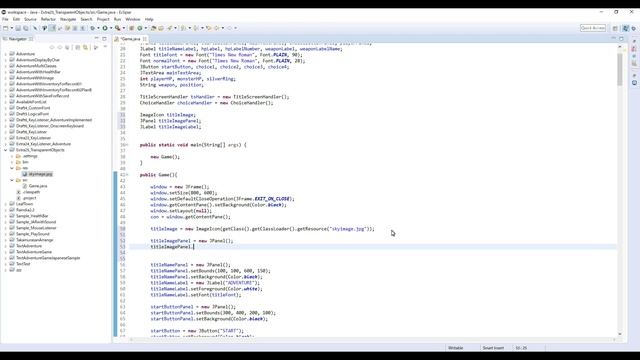Click Smart Insert in status bar
Viewport: 640px width, 360px height.
(x=493, y=348)
